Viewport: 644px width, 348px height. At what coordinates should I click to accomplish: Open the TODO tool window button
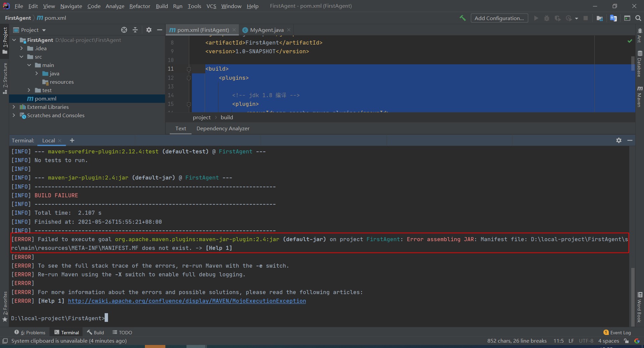tap(122, 332)
